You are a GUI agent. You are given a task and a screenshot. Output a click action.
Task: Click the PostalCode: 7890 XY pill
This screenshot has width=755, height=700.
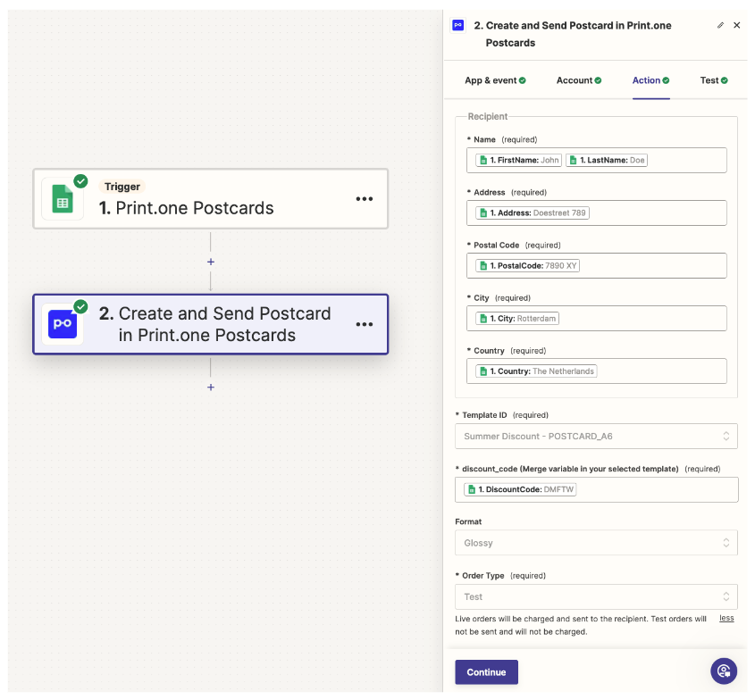(528, 265)
